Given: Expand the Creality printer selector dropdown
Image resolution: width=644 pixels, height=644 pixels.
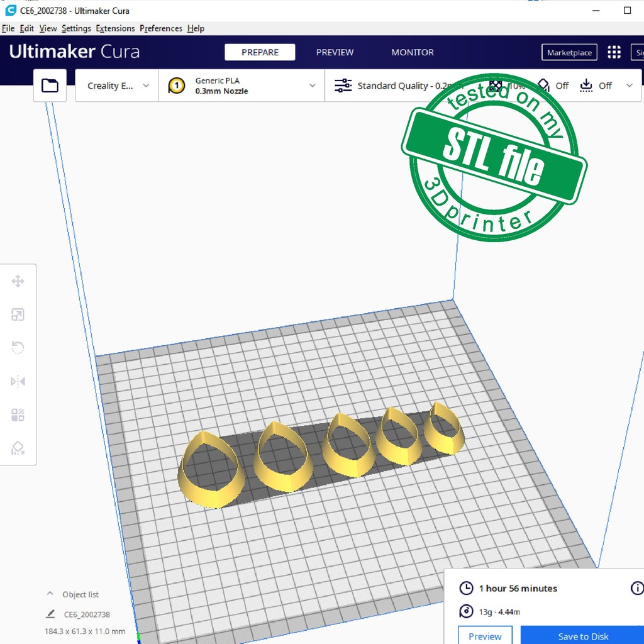Looking at the screenshot, I should click(117, 86).
